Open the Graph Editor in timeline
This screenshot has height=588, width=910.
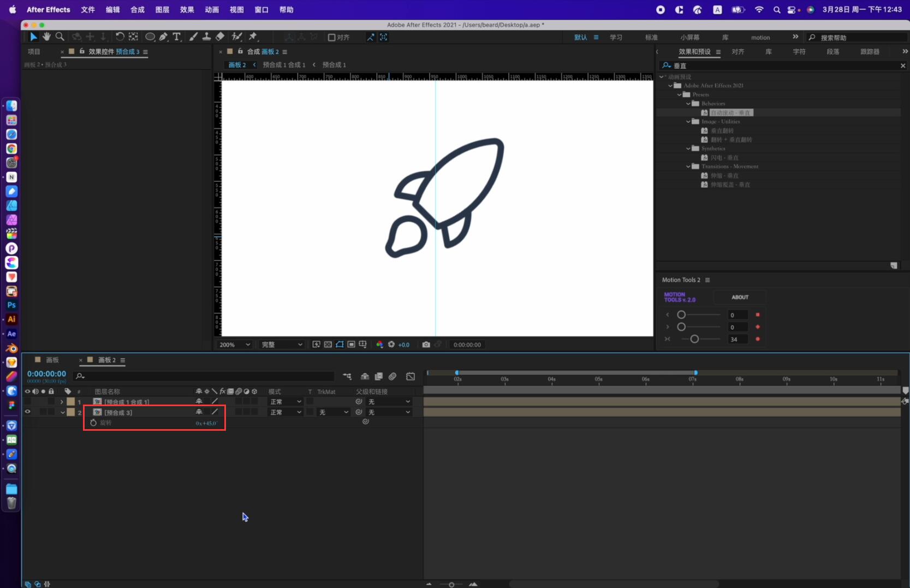point(411,376)
